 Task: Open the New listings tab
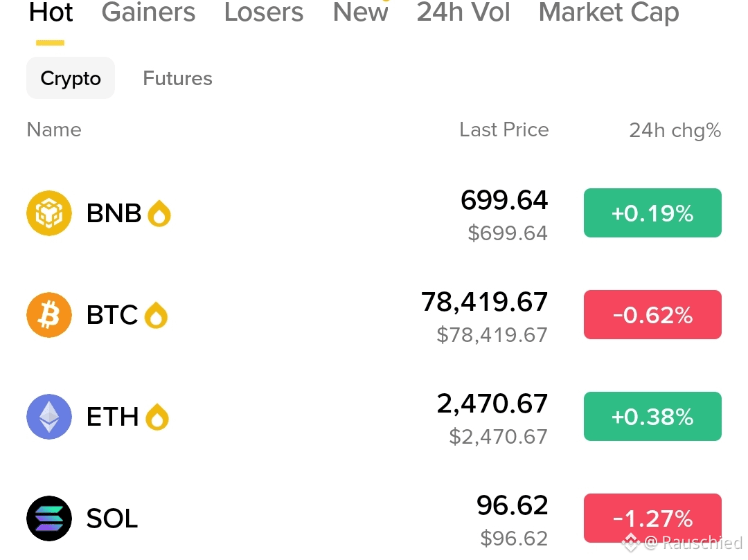[361, 12]
